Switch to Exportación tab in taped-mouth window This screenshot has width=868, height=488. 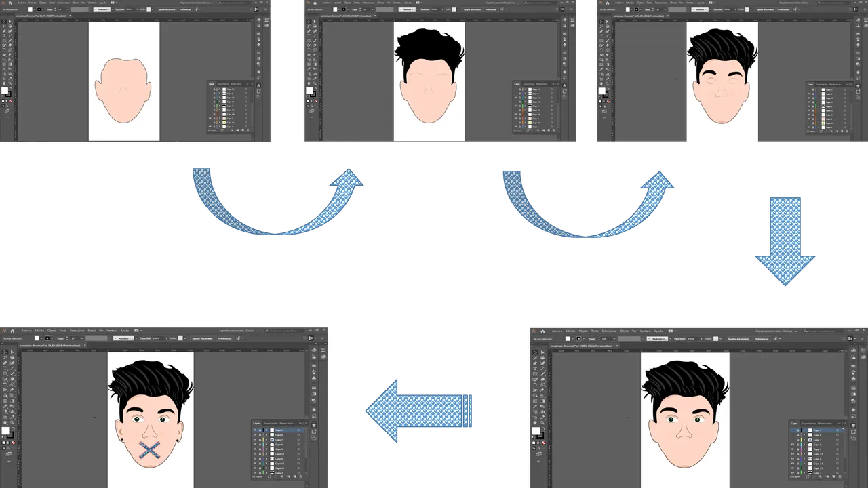[271, 423]
